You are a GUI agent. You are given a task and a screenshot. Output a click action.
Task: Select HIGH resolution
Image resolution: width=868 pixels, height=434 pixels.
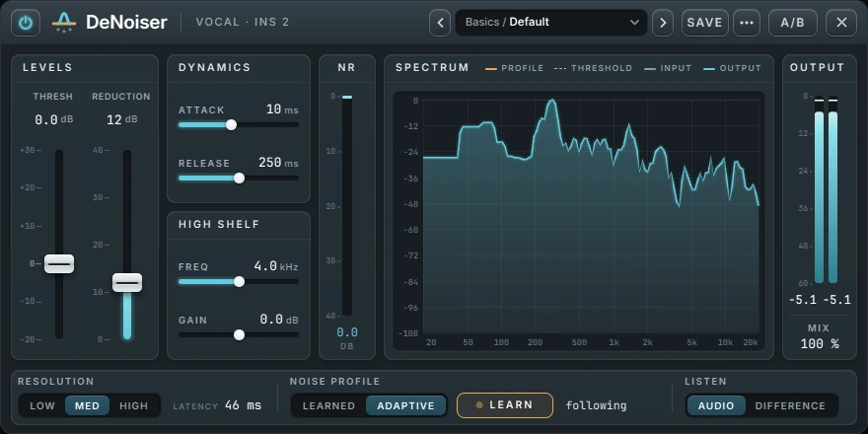134,405
